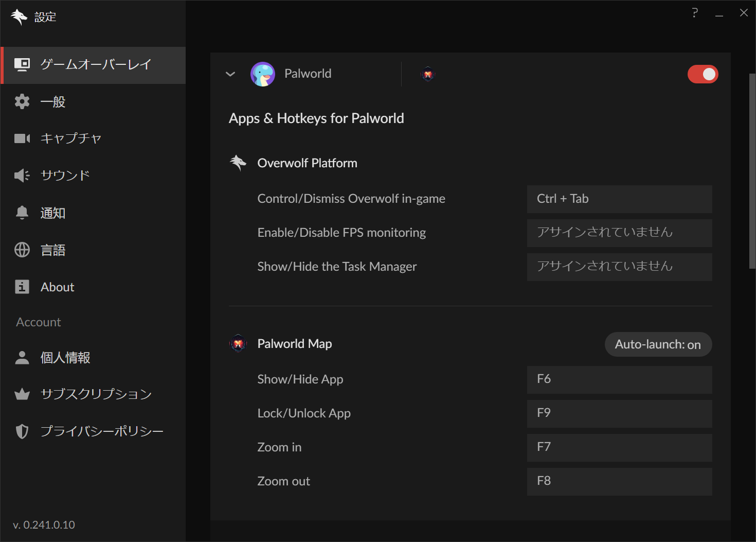
Task: Click the subscription crown icon
Action: tap(22, 394)
